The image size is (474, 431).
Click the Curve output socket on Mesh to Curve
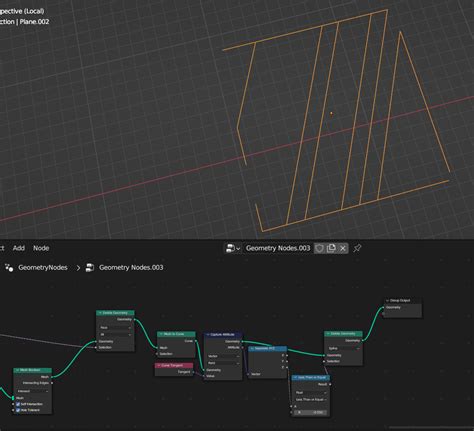tap(196, 341)
